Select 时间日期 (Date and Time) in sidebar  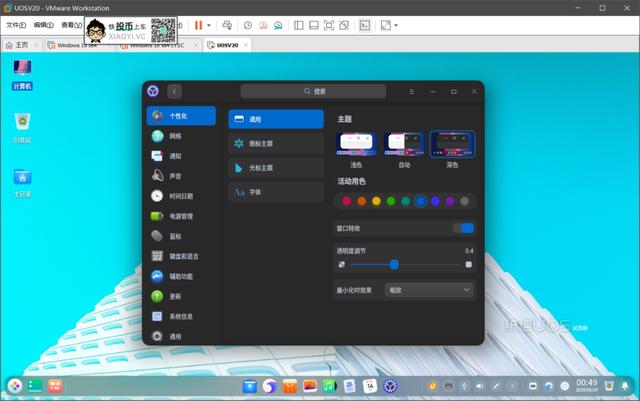coord(180,196)
